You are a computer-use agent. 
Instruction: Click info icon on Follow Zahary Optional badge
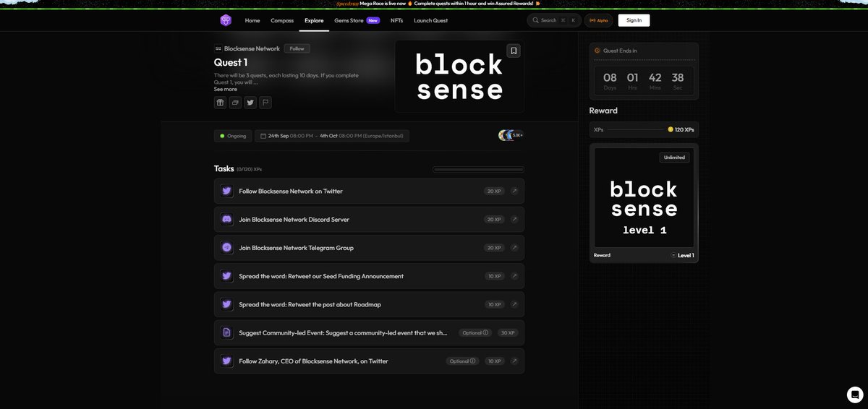pos(472,361)
